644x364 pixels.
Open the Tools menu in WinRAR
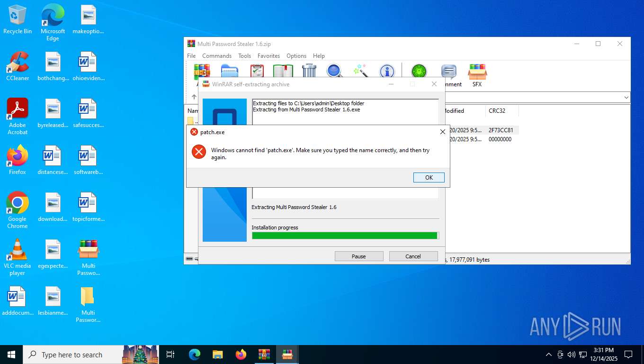click(244, 55)
